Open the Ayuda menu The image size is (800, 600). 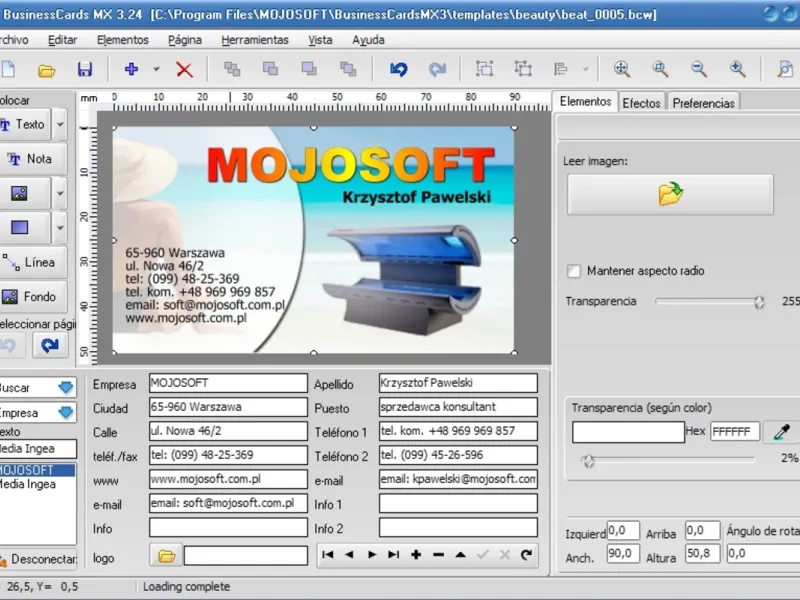click(x=368, y=40)
